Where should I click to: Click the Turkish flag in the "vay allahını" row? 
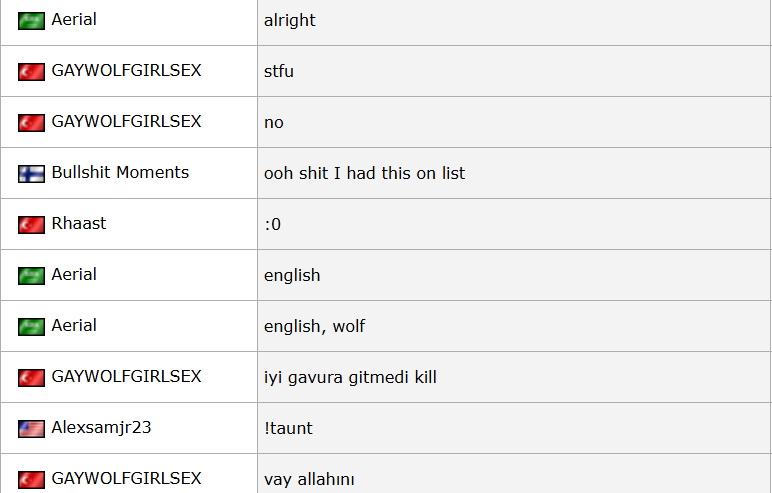(x=31, y=479)
